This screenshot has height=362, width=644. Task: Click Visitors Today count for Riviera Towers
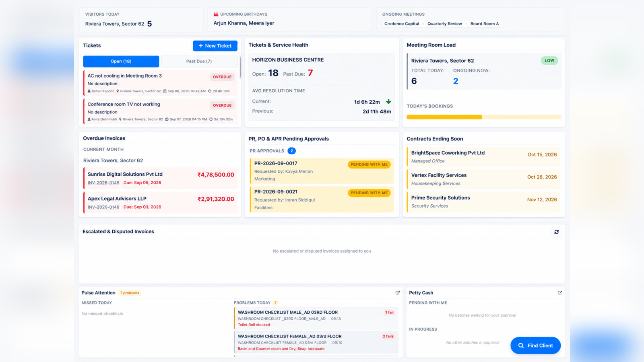[x=149, y=24]
